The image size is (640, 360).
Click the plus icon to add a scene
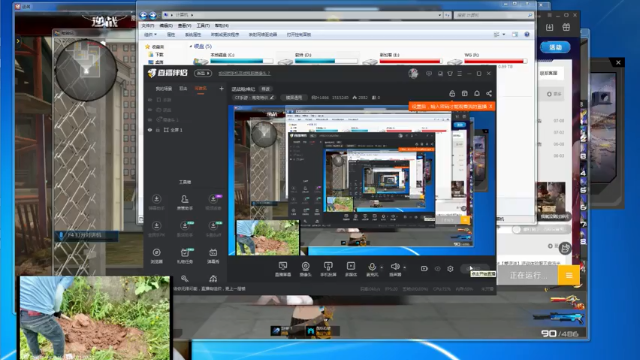coord(221,88)
